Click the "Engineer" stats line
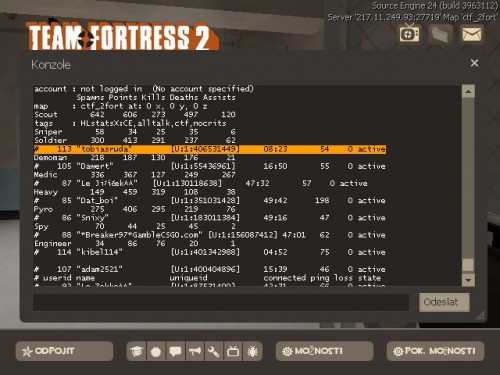The image size is (500, 375). (135, 244)
